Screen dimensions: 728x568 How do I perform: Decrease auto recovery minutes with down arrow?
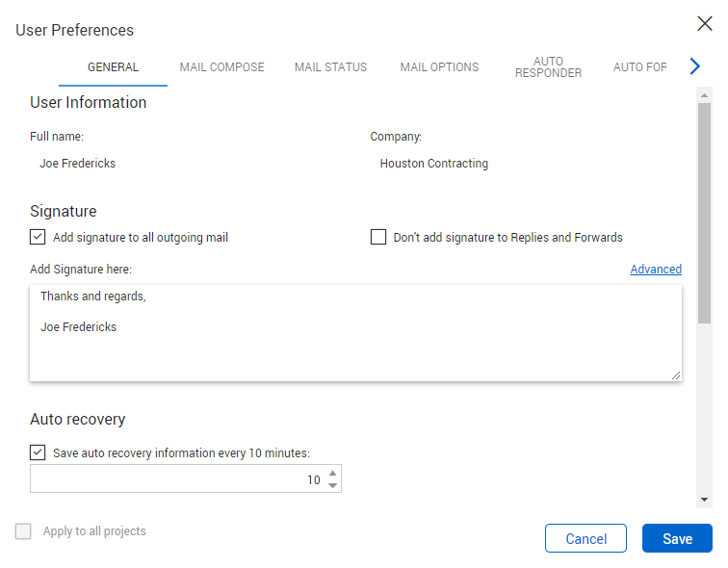(333, 485)
